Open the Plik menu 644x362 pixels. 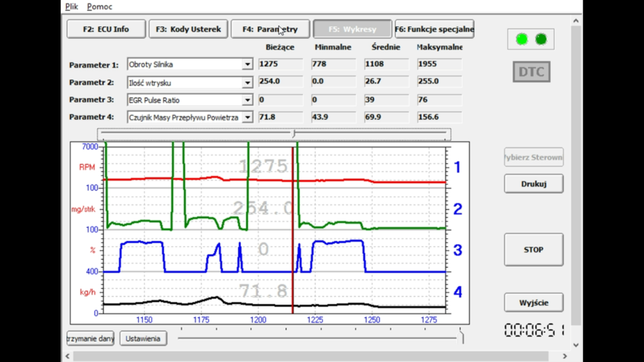[71, 6]
